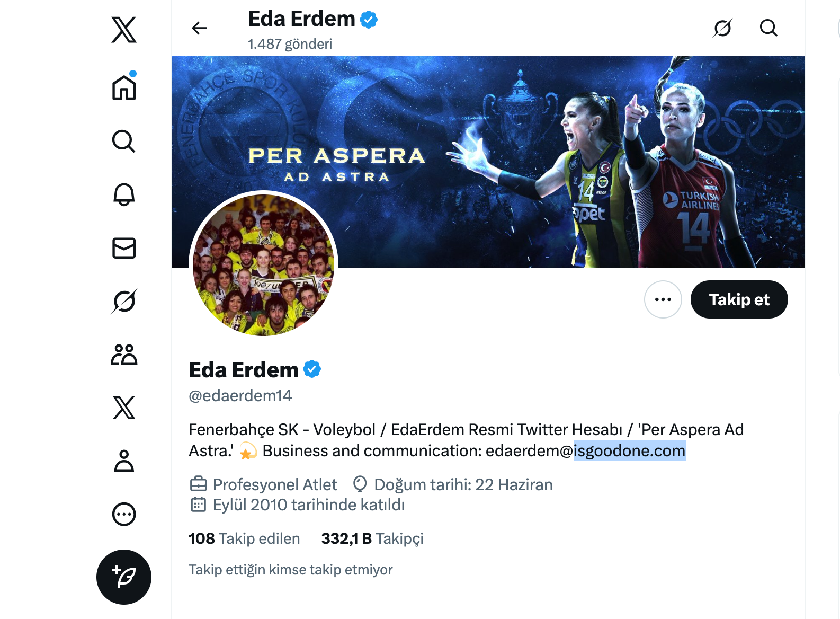840x619 pixels.
Task: Open Messages envelope icon
Action: [124, 248]
